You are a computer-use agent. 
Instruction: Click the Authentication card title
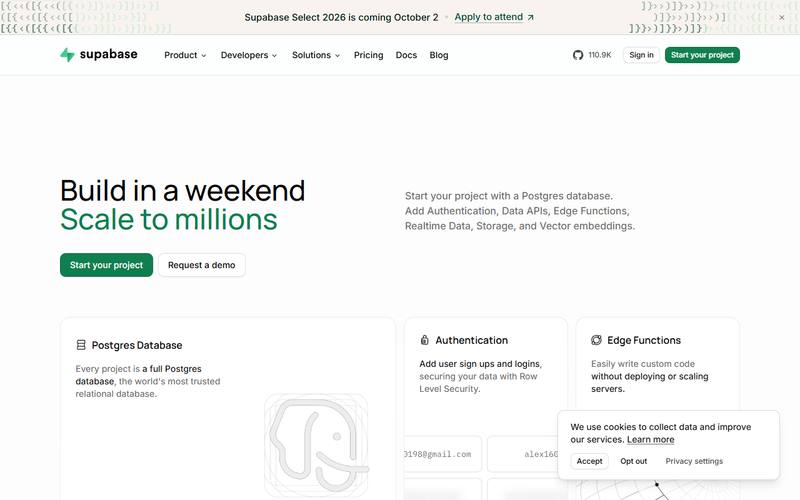tap(471, 340)
